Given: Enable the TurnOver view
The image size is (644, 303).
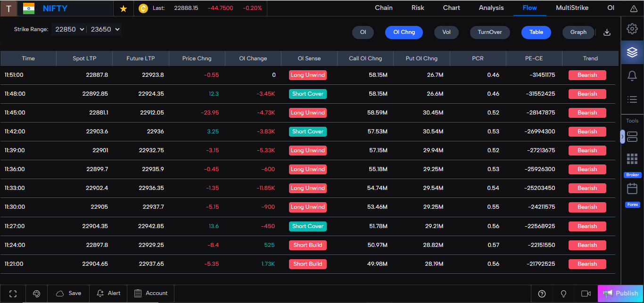Looking at the screenshot, I should [490, 32].
